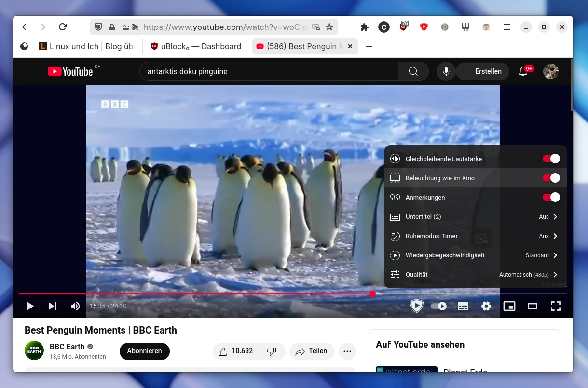Open the miniplayer icon in the player
Viewport: 588px width, 388px height.
(x=509, y=306)
